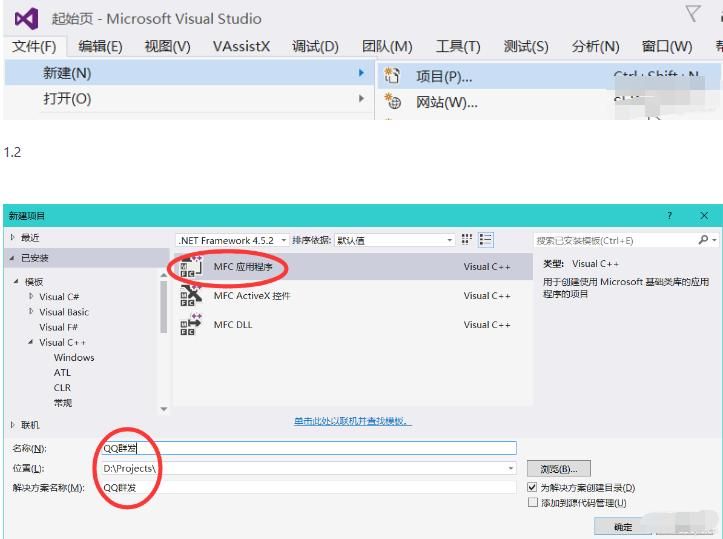Click the 解决方案名称 input field
The width and height of the screenshot is (723, 539).
tap(308, 487)
